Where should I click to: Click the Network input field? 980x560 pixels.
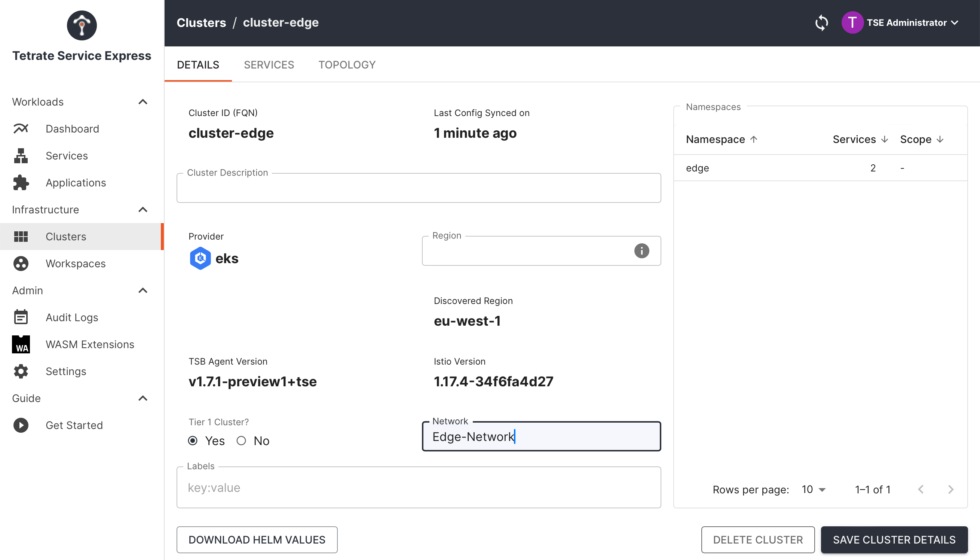tap(541, 436)
